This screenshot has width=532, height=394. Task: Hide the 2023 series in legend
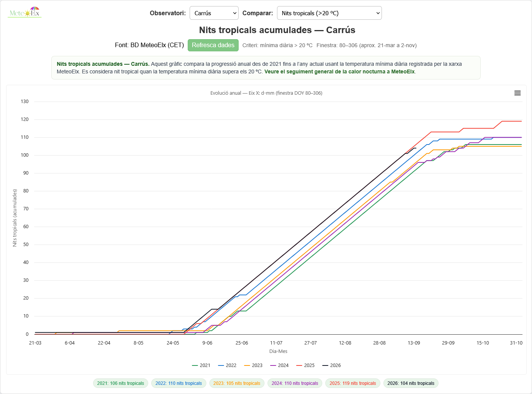click(253, 365)
